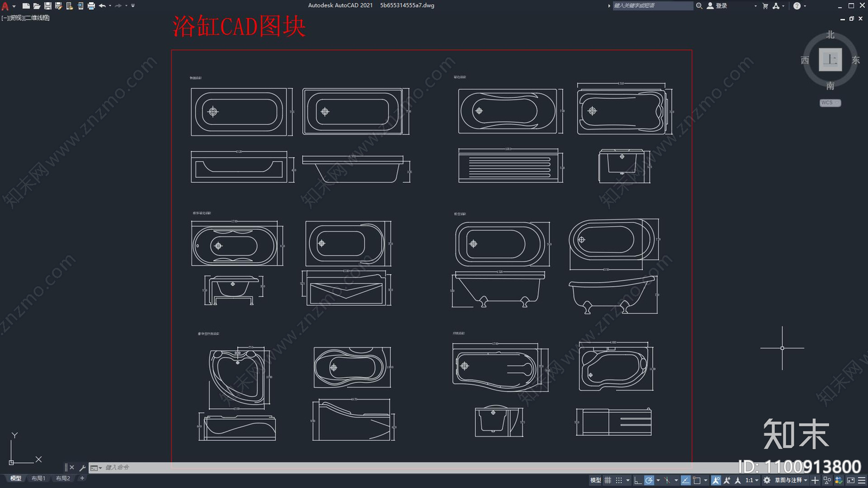The image size is (868, 488).
Task: Open the viewport controls [-] menu
Action: tap(5, 18)
